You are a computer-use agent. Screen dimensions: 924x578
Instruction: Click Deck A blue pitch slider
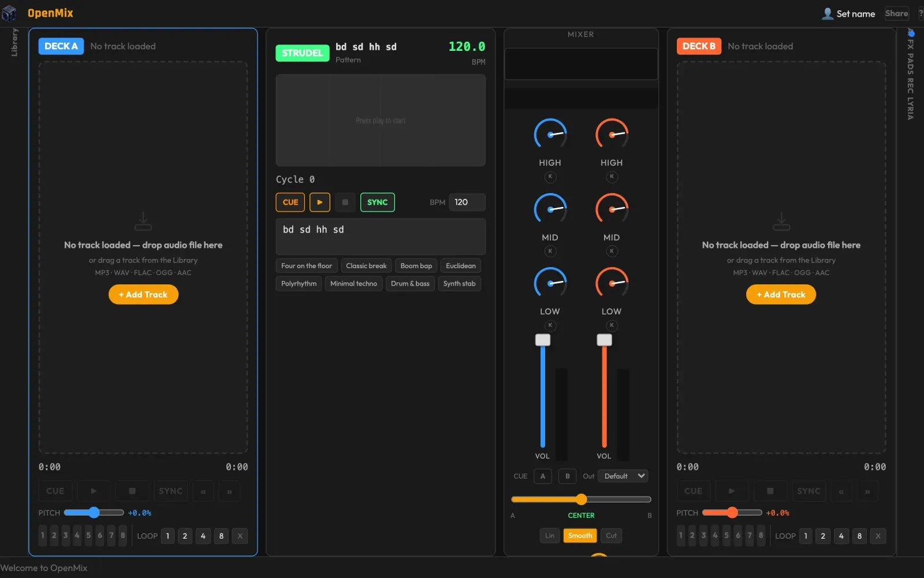coord(94,513)
